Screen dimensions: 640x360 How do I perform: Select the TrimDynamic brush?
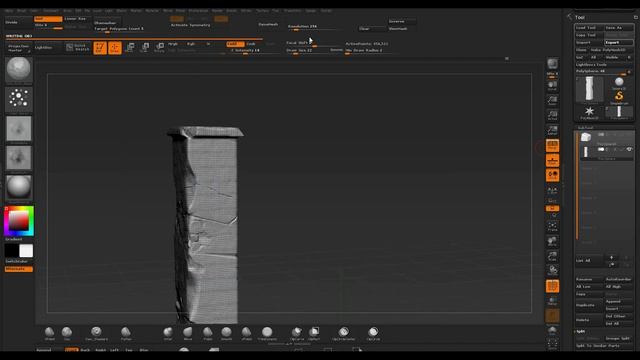(x=267, y=333)
